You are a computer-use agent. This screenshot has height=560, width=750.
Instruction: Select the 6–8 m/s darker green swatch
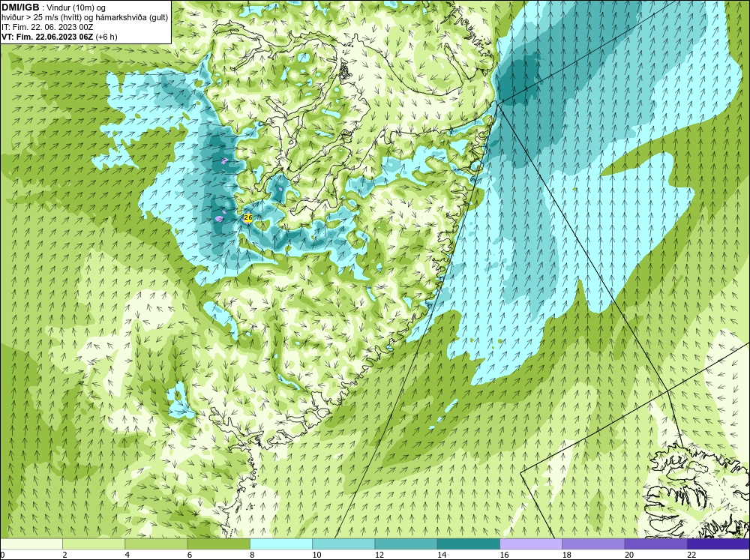click(218, 544)
